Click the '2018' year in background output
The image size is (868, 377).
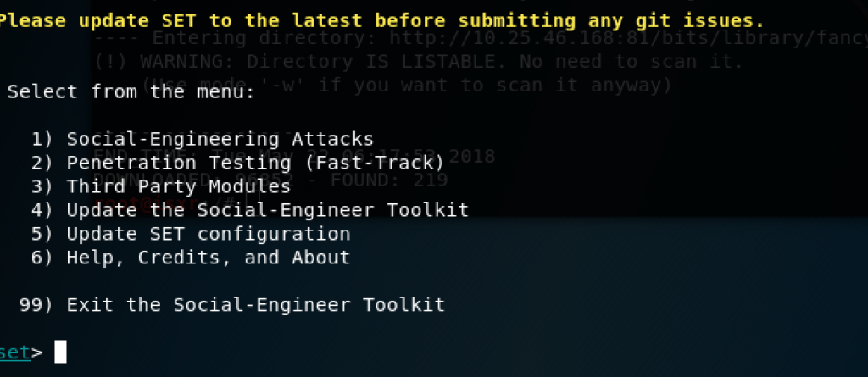coord(472,156)
